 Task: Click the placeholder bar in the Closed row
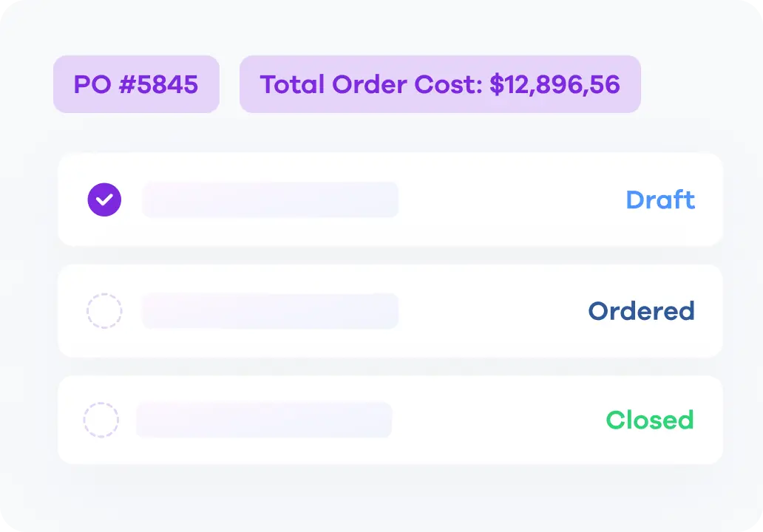(264, 420)
